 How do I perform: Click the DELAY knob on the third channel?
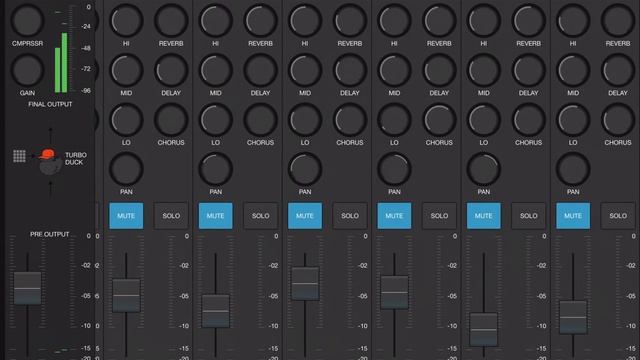(350, 70)
